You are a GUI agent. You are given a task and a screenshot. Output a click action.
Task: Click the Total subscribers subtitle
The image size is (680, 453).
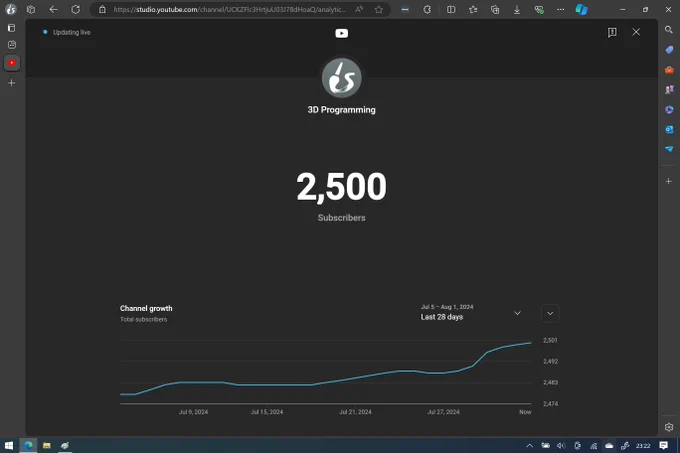tap(144, 319)
